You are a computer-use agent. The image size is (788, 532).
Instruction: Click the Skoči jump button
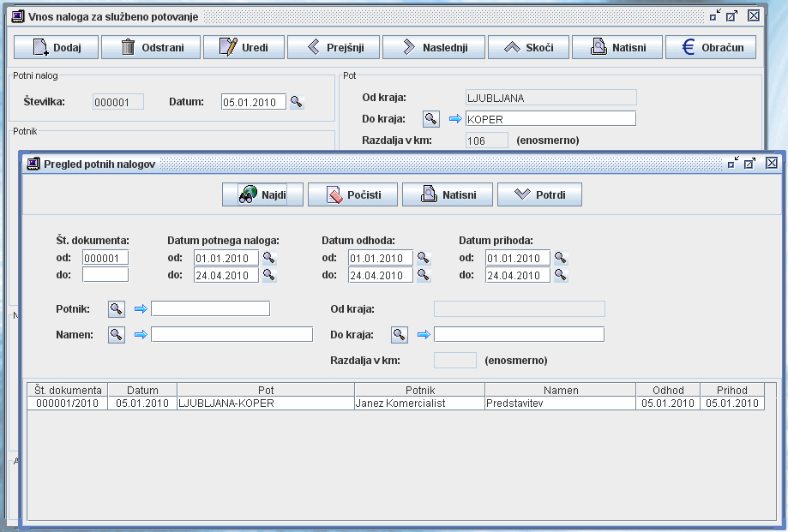(x=529, y=47)
